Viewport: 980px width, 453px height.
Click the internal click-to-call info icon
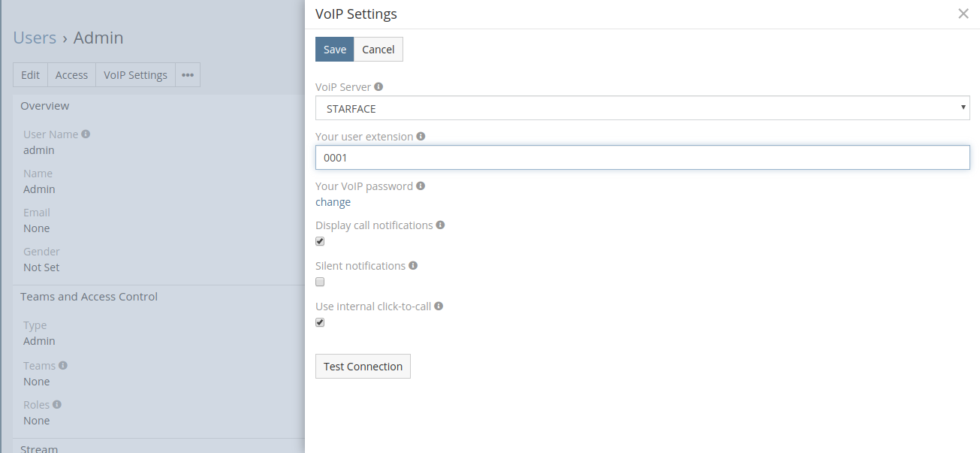click(439, 306)
